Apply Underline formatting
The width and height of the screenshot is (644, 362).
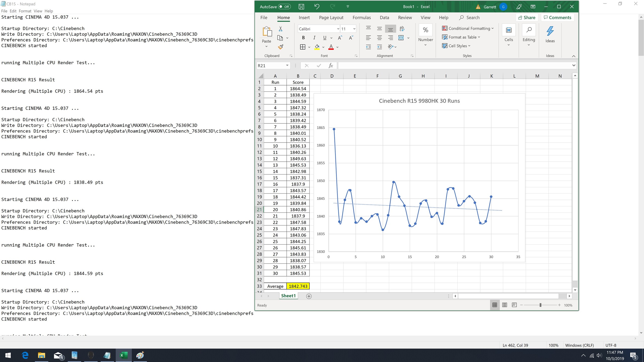[x=325, y=38]
